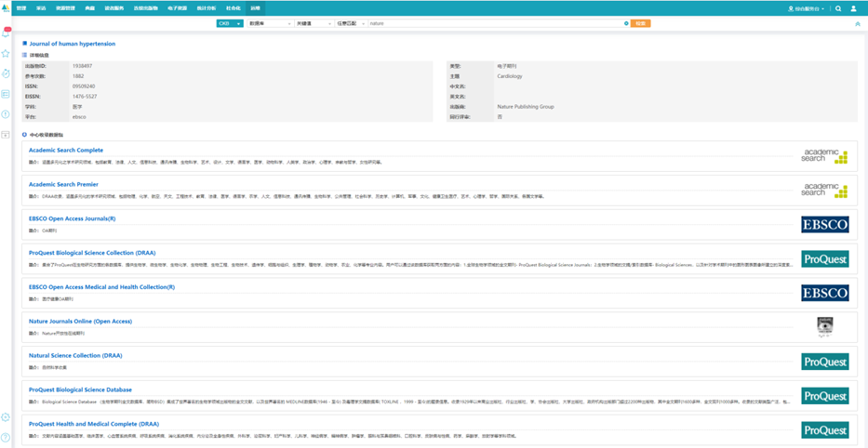This screenshot has width=868, height=448.
Task: Open ProQuest Health and Medical Complete (DRAA) link
Action: coord(94,424)
